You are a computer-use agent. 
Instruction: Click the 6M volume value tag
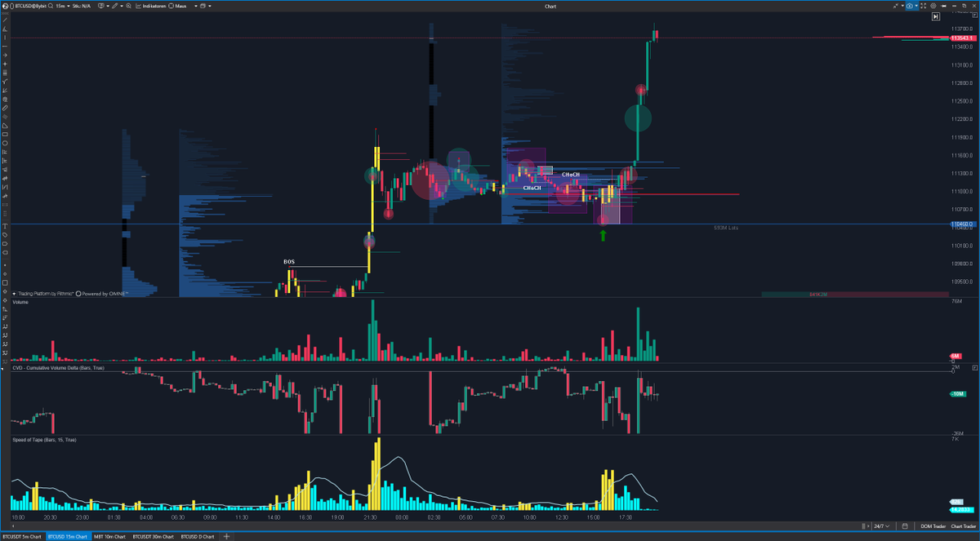coord(955,357)
